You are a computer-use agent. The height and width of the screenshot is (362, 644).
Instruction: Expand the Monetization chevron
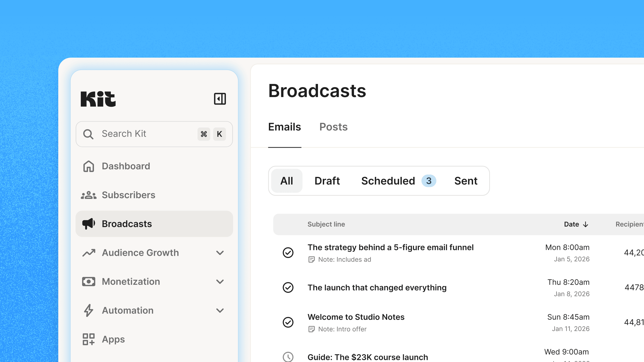point(220,282)
